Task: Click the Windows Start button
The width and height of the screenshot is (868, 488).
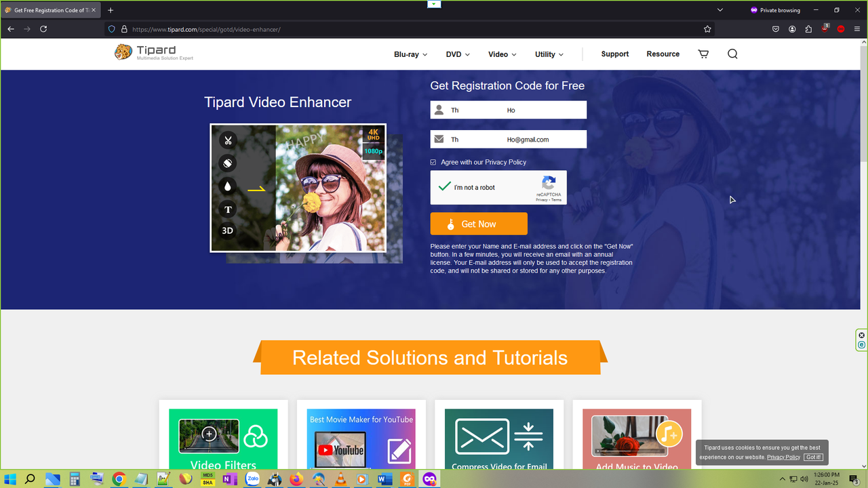Action: point(9,479)
